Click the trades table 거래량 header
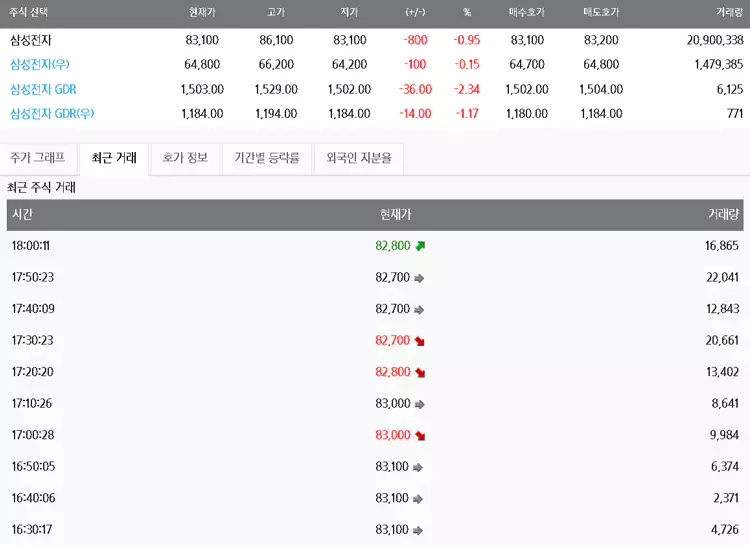The image size is (750, 545). pyautogui.click(x=723, y=214)
